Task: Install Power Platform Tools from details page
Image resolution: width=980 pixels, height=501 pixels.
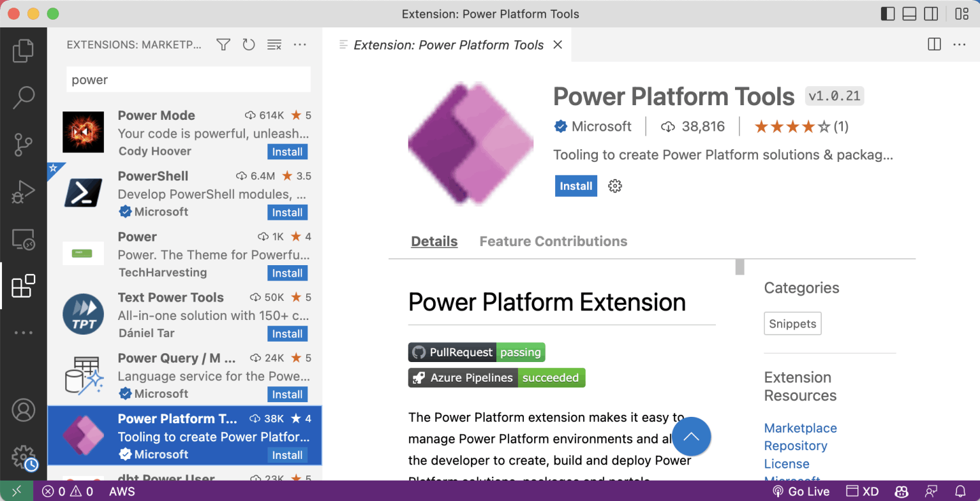Action: [575, 186]
